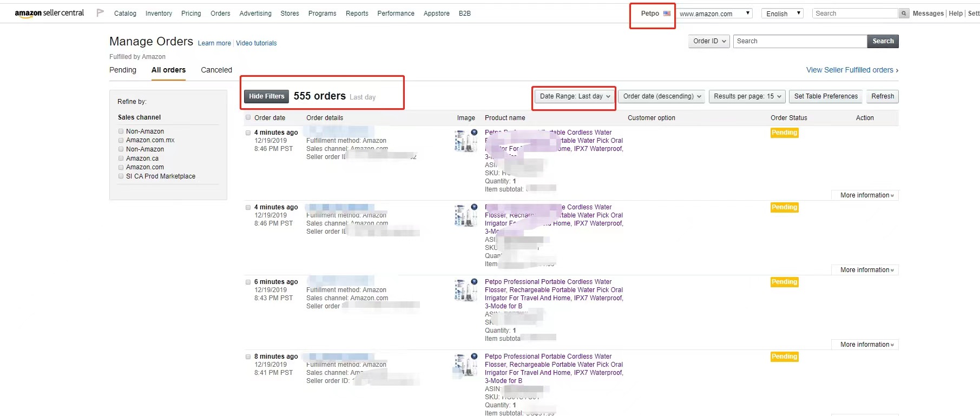Tick the SI CA Prod Marketplace checkbox

[121, 176]
